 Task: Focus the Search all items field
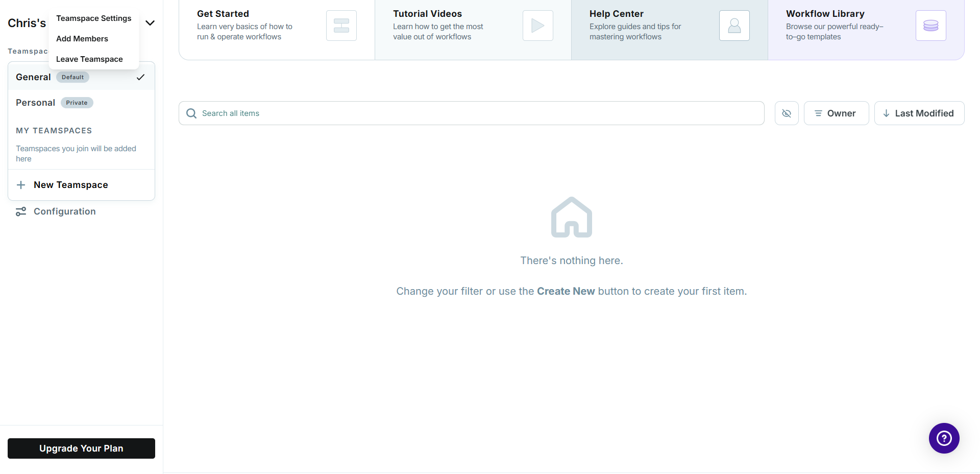[472, 113]
